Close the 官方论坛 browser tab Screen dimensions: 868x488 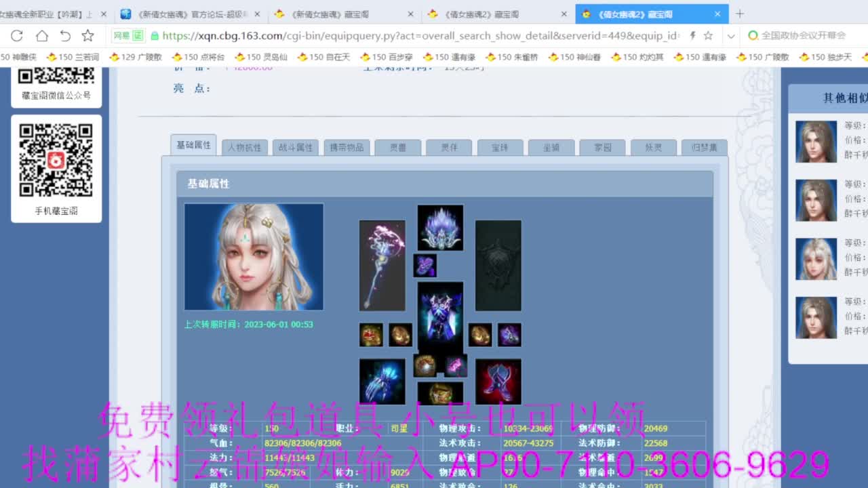click(257, 14)
